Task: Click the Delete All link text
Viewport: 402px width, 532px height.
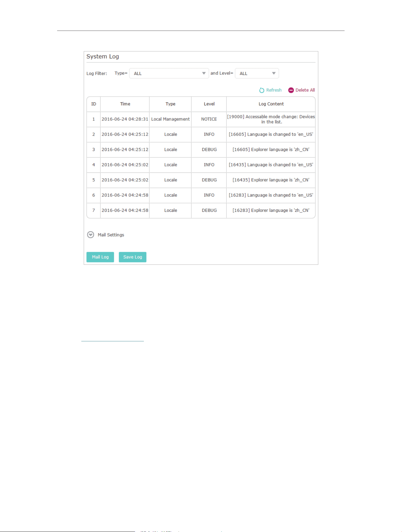Action: (305, 90)
